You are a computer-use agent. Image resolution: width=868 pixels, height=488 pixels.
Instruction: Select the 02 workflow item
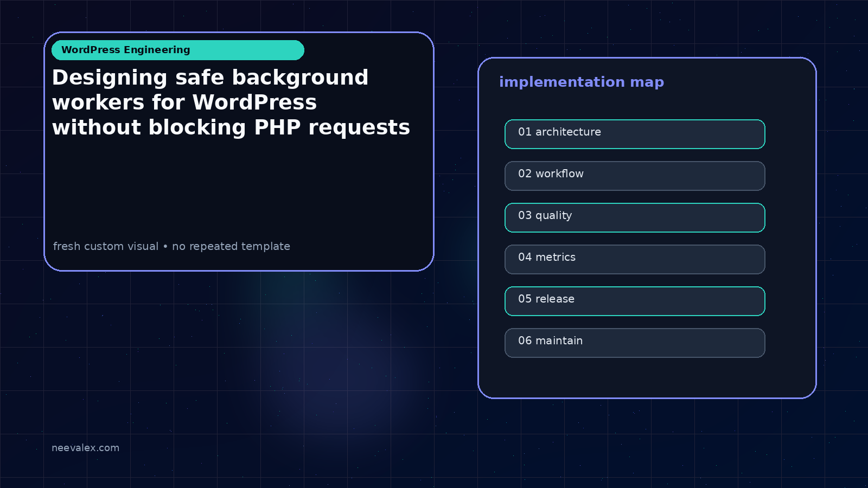click(635, 176)
